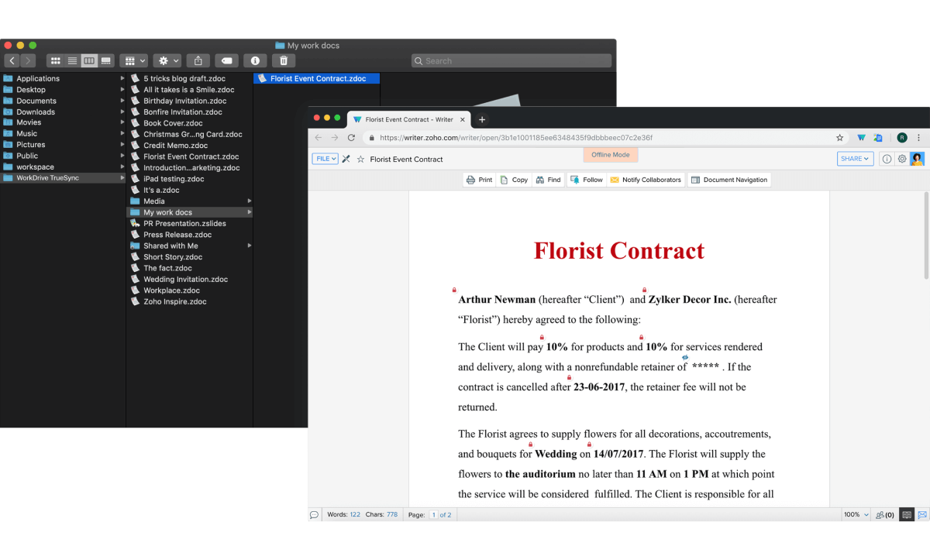Click the Copy button
This screenshot has width=930, height=560.
point(514,180)
